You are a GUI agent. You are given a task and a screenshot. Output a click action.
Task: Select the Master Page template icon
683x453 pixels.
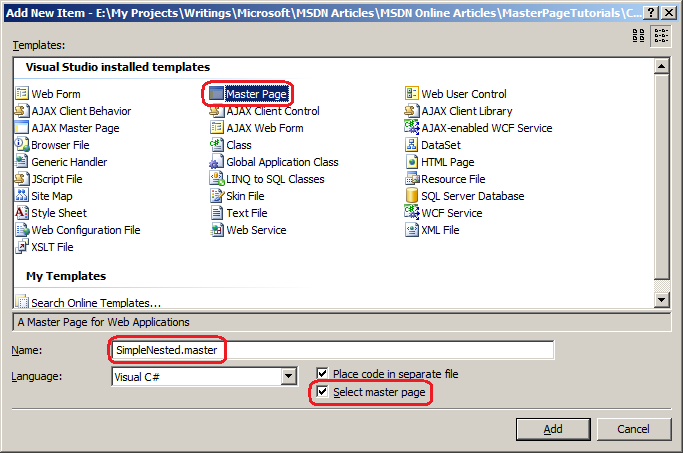(x=216, y=93)
